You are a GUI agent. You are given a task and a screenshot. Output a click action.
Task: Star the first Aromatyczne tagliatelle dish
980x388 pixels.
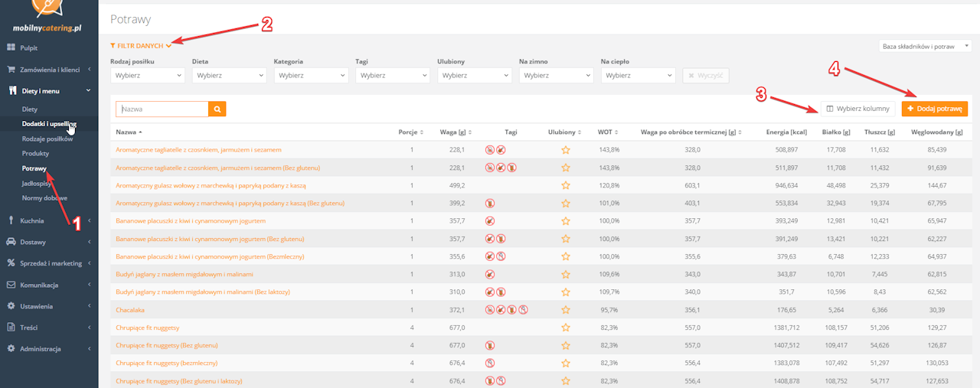[566, 149]
